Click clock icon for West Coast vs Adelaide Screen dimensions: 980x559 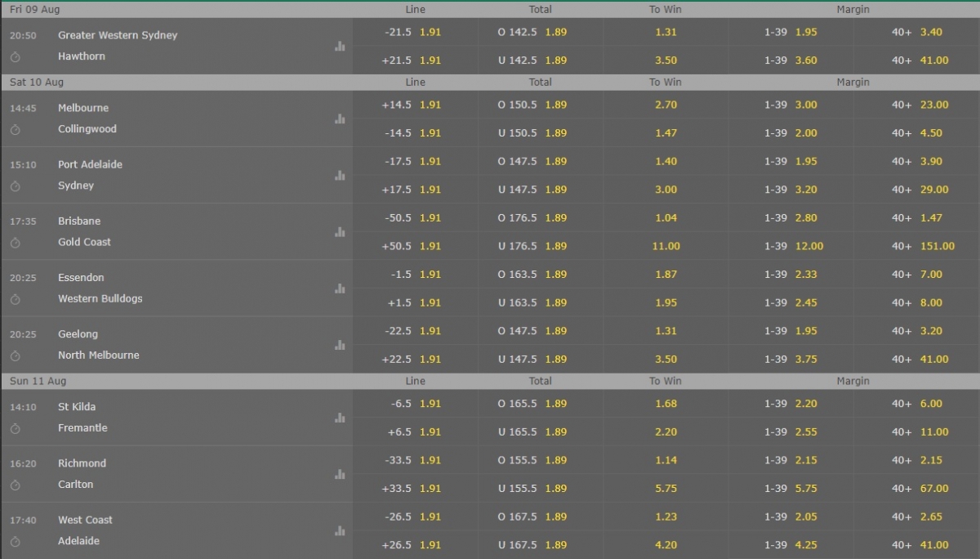point(15,542)
